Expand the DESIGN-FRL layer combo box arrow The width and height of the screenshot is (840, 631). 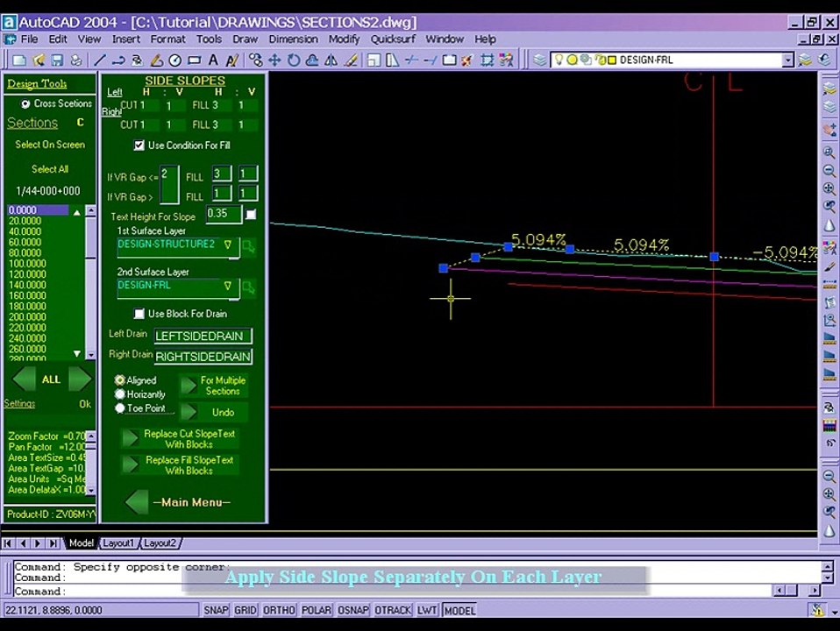(787, 60)
